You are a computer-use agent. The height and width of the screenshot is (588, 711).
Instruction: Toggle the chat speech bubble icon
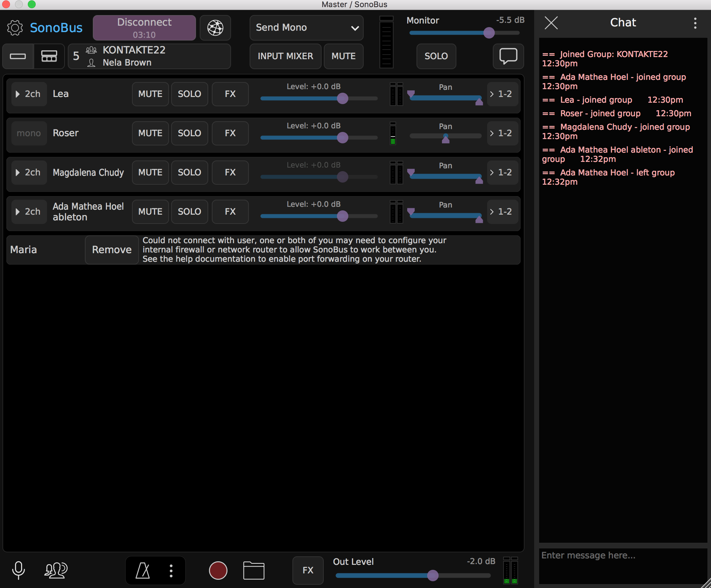pyautogui.click(x=508, y=56)
